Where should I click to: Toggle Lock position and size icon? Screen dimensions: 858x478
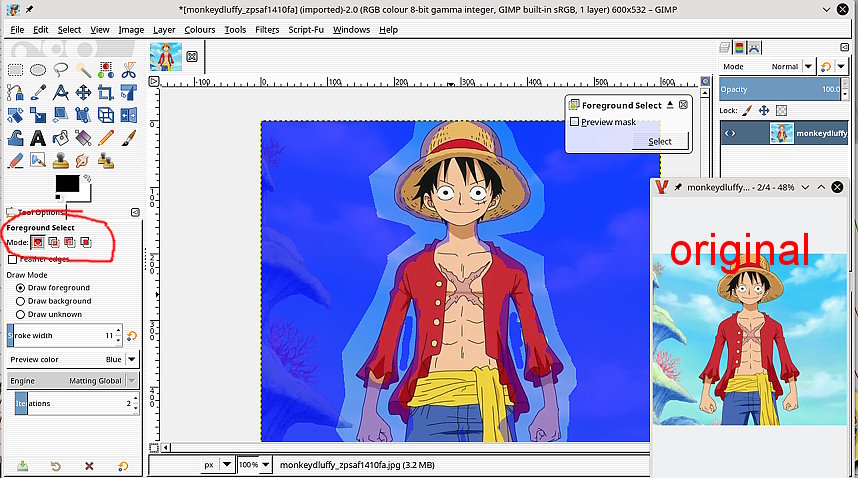(764, 110)
